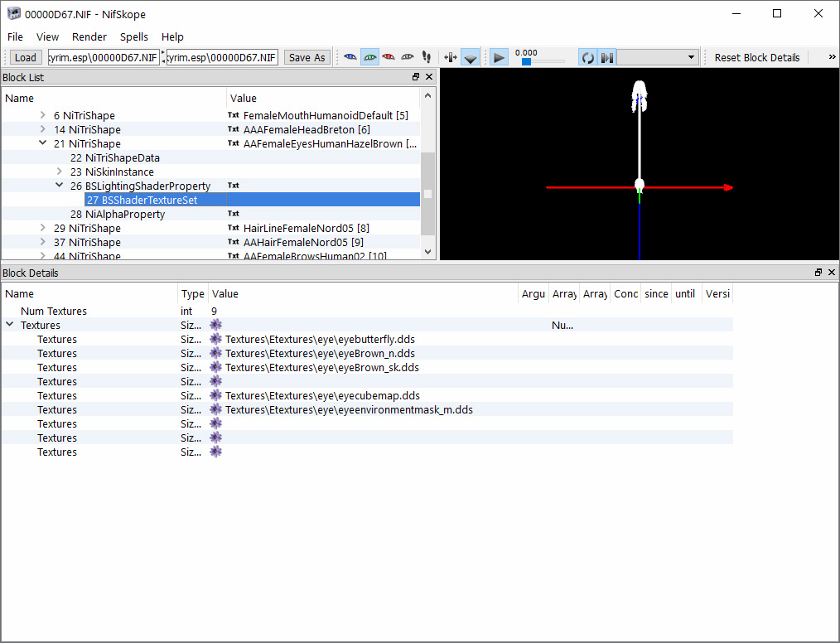Select the gray eye view icon
The height and width of the screenshot is (643, 840).
pos(408,57)
